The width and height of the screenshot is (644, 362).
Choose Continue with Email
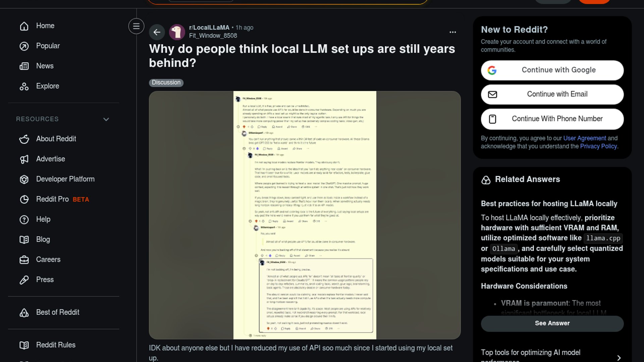552,94
